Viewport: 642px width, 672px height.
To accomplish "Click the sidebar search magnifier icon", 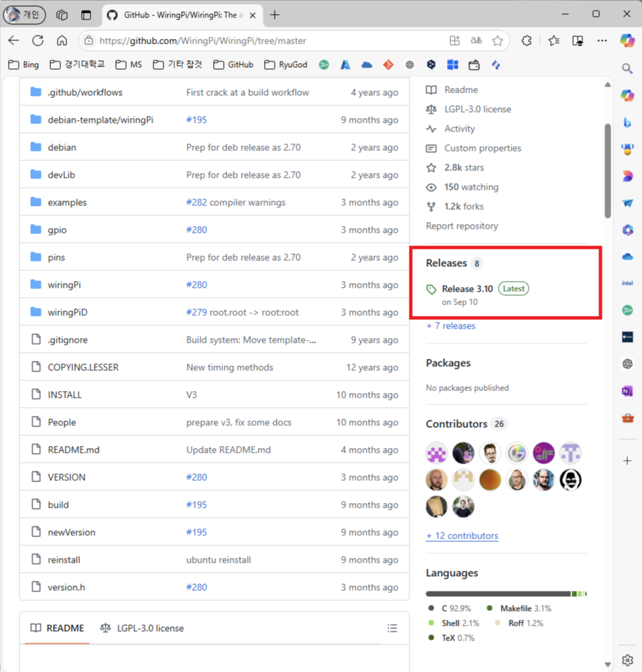I will (627, 68).
